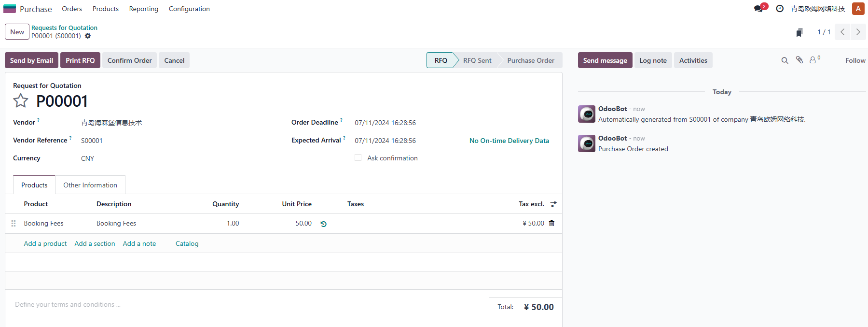Image resolution: width=868 pixels, height=327 pixels.
Task: Click the Order Deadline help question mark
Action: point(341,120)
